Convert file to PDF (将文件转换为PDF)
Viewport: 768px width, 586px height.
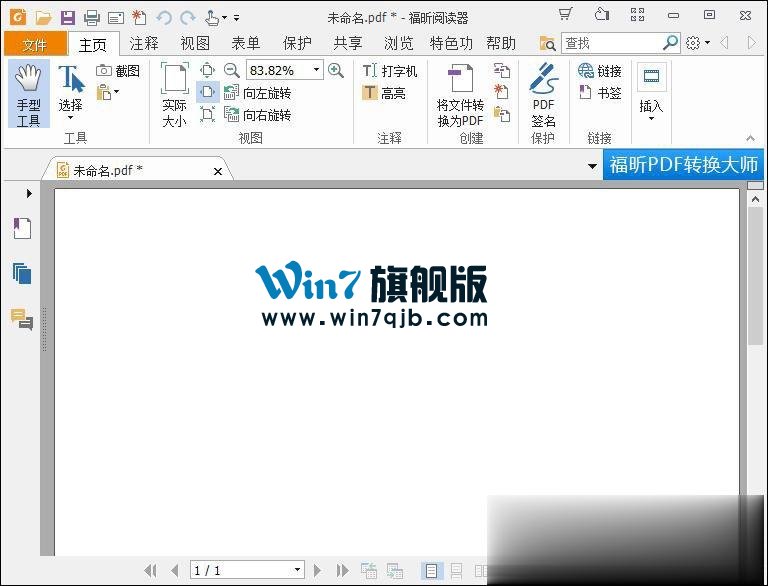pyautogui.click(x=460, y=96)
